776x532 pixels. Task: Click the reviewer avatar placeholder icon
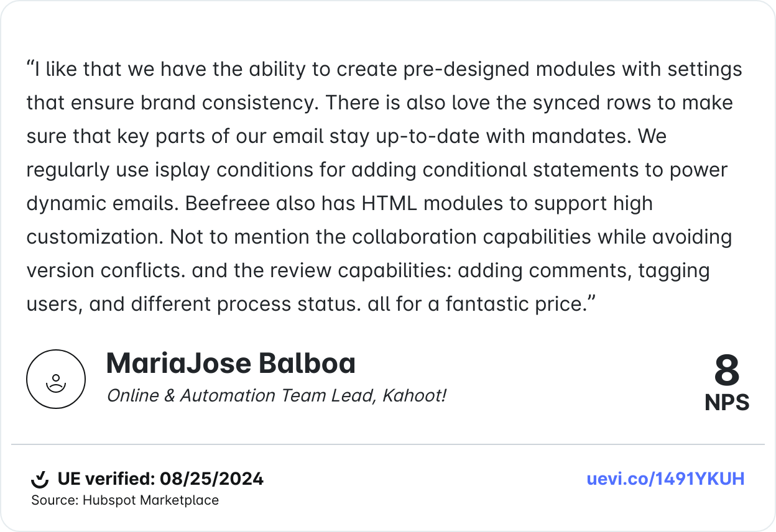click(x=56, y=379)
